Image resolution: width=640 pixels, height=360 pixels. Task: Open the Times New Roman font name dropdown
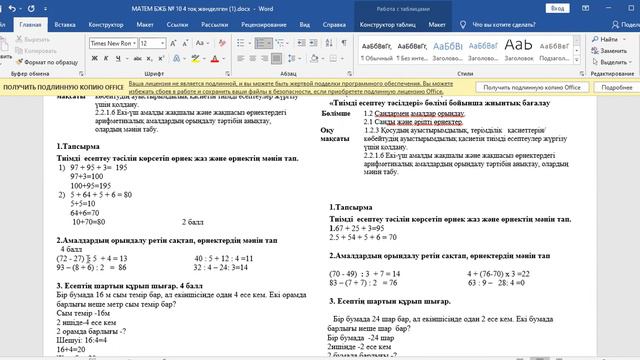[134, 43]
